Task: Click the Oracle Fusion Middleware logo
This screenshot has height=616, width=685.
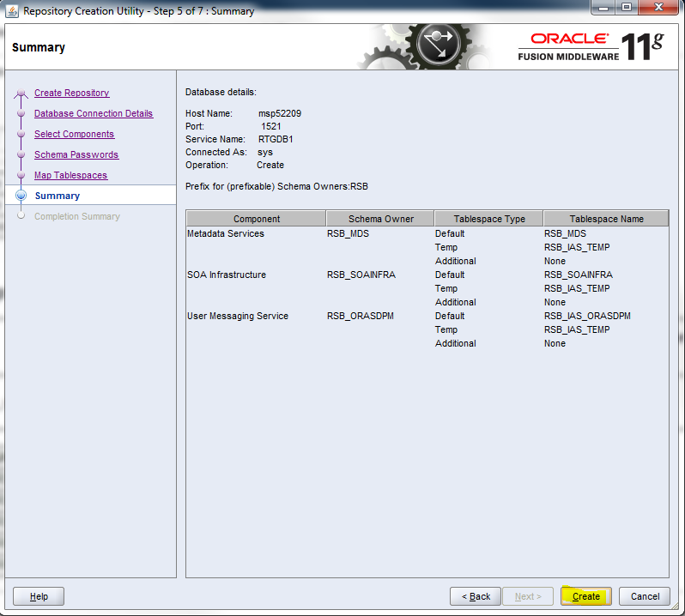Action: coord(591,46)
